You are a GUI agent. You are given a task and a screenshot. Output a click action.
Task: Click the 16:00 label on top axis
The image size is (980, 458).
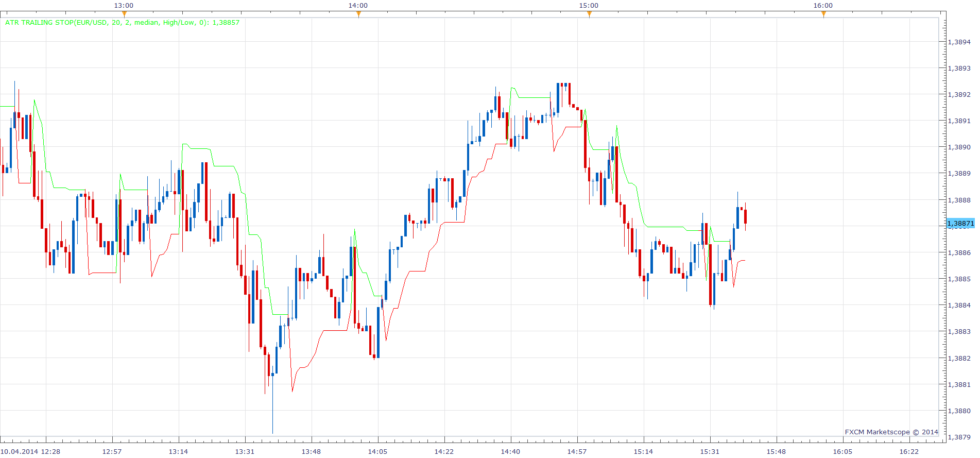pos(823,6)
